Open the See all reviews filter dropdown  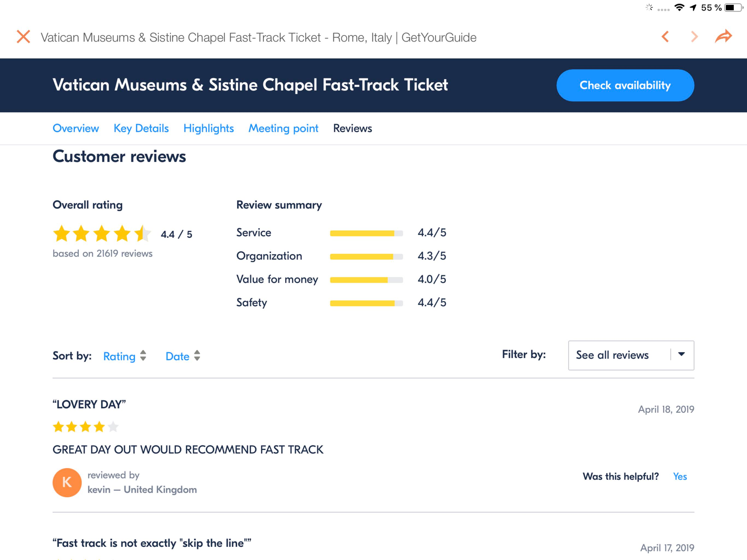point(631,355)
